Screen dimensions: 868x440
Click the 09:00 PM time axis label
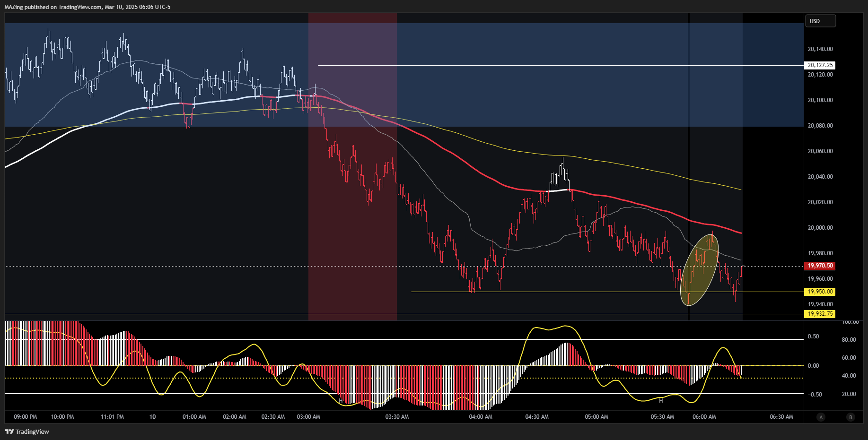[26, 417]
